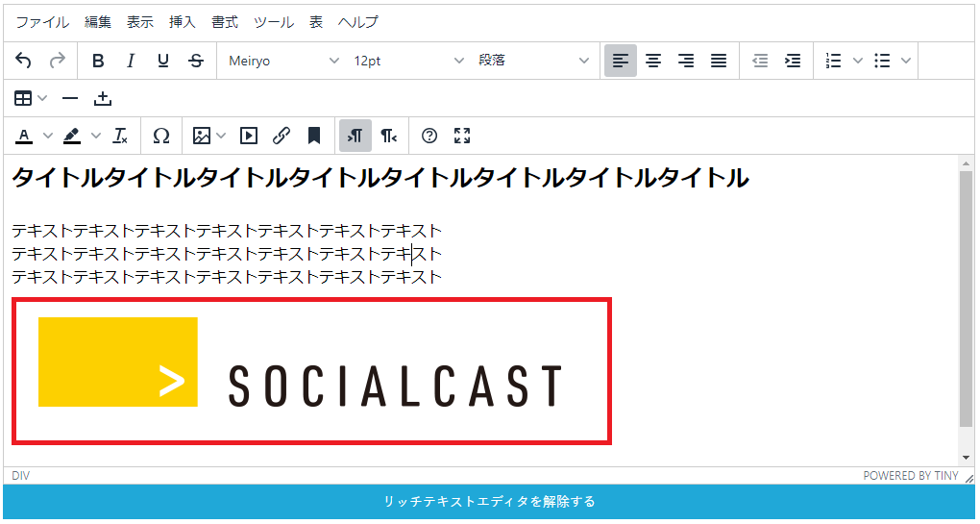This screenshot has height=524, width=980.
Task: Click the insert link chain icon
Action: click(x=282, y=136)
